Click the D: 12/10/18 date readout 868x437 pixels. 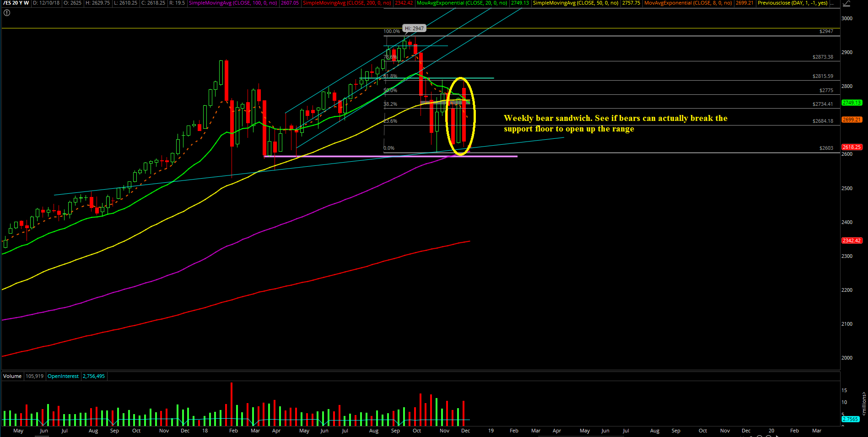pos(46,3)
